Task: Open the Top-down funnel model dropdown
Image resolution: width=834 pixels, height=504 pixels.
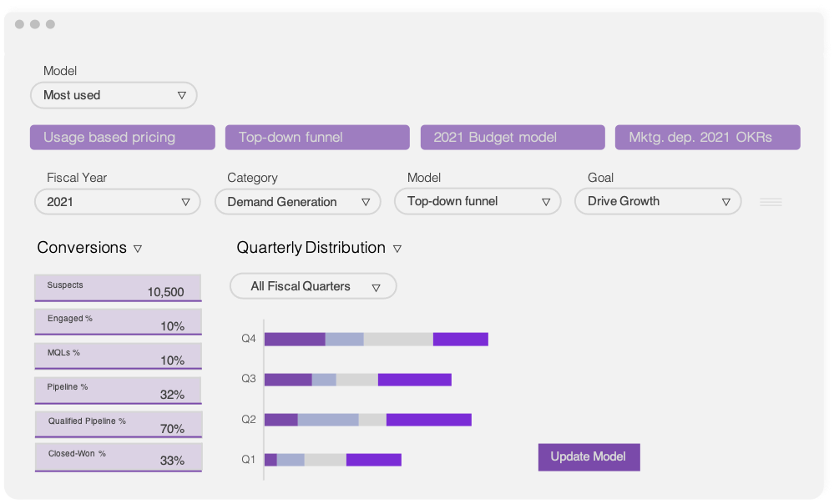Action: tap(478, 201)
